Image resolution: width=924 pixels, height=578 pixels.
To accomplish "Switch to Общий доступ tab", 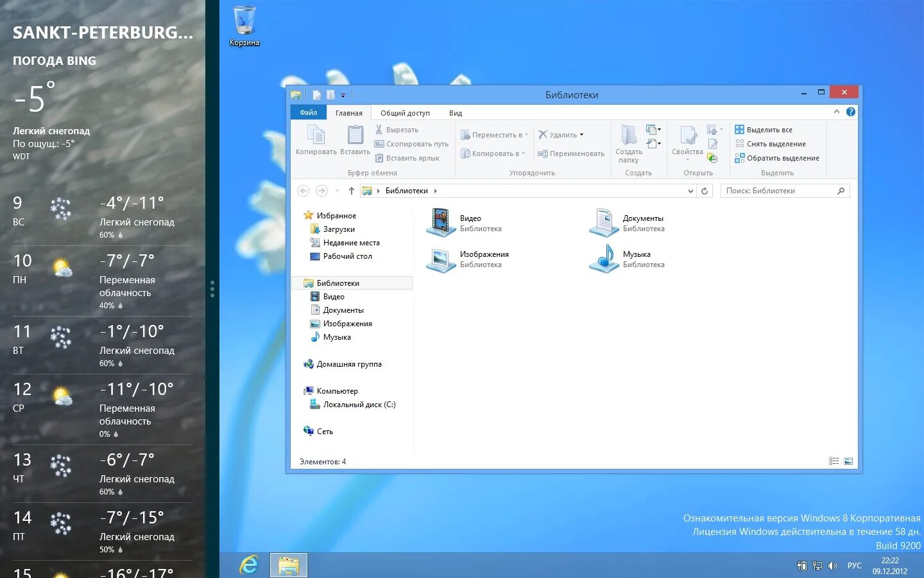I will point(405,113).
